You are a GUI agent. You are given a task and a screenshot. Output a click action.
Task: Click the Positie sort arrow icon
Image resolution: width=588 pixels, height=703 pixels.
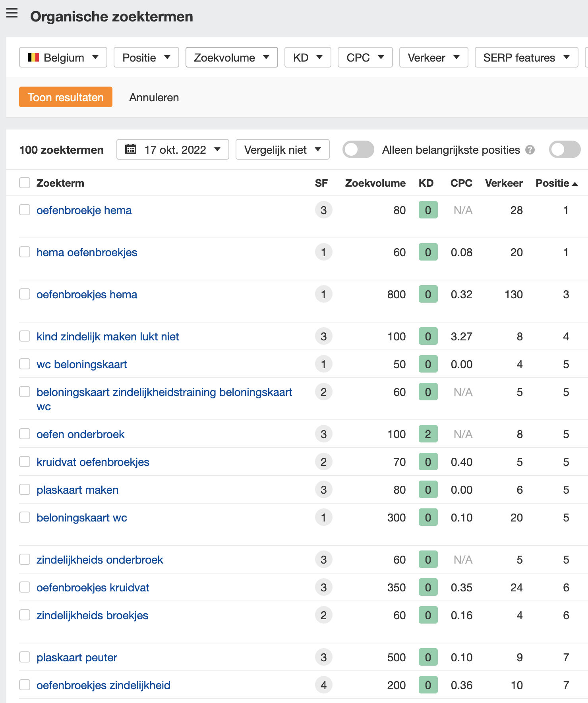point(574,183)
